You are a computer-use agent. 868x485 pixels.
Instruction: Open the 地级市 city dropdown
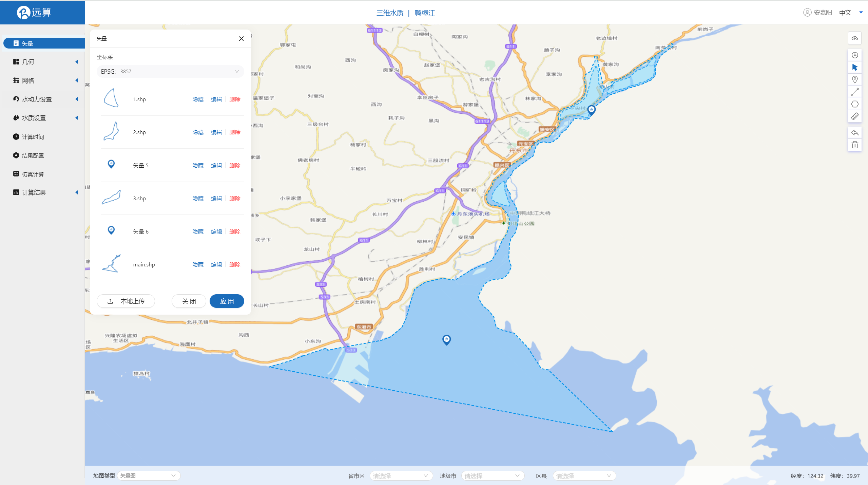pyautogui.click(x=493, y=476)
